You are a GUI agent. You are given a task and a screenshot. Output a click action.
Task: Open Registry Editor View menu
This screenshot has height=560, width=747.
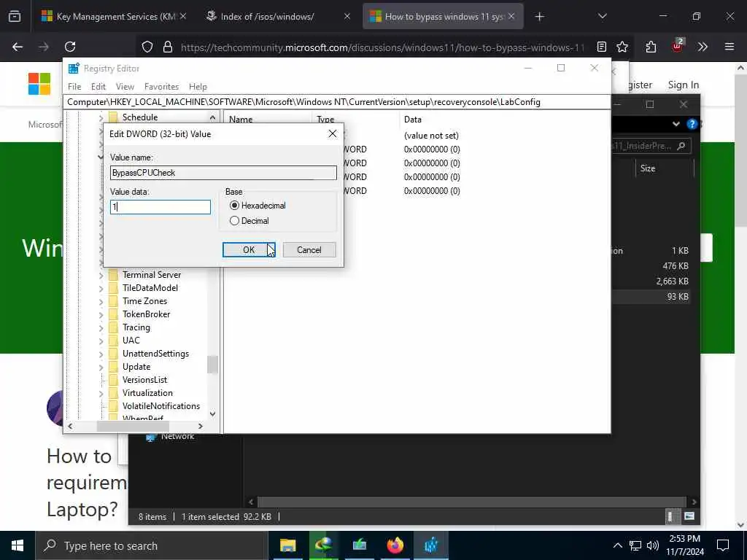[x=125, y=87]
